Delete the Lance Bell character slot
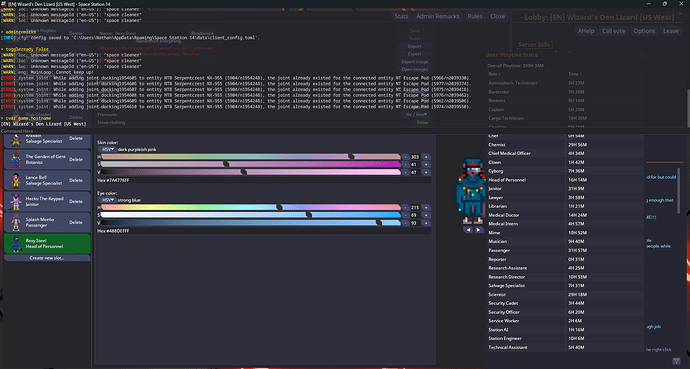690x369 pixels. click(76, 180)
